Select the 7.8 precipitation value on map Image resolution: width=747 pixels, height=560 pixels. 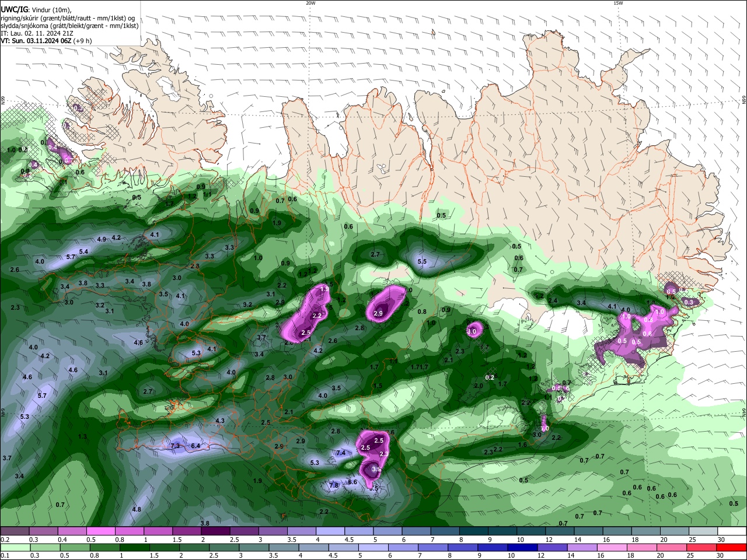[334, 485]
